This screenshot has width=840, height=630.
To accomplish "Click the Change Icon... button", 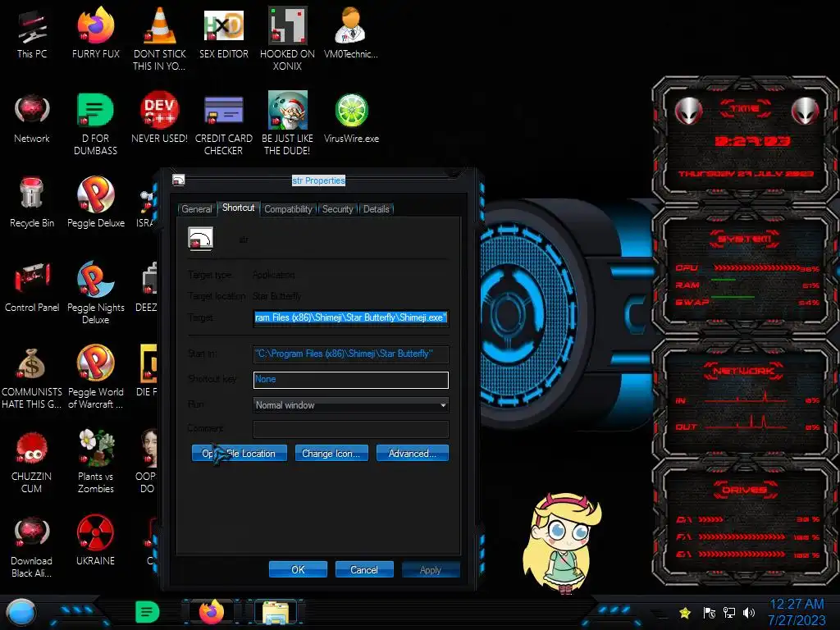I will [x=331, y=453].
